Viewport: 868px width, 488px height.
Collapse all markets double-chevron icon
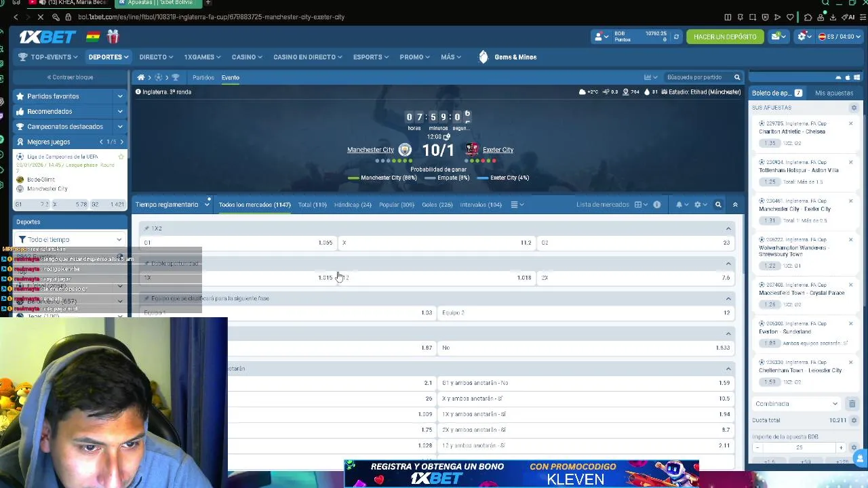click(x=735, y=205)
